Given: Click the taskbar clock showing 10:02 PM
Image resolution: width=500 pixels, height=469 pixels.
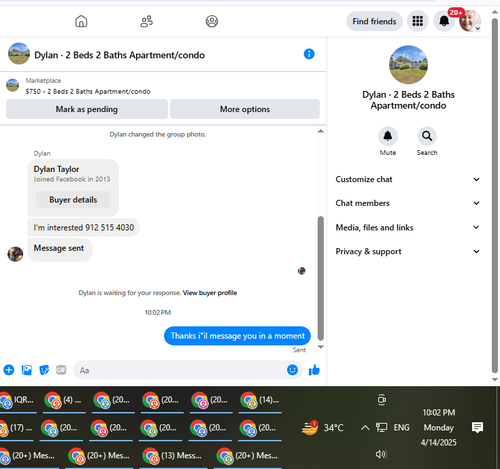Looking at the screenshot, I should click(x=439, y=427).
